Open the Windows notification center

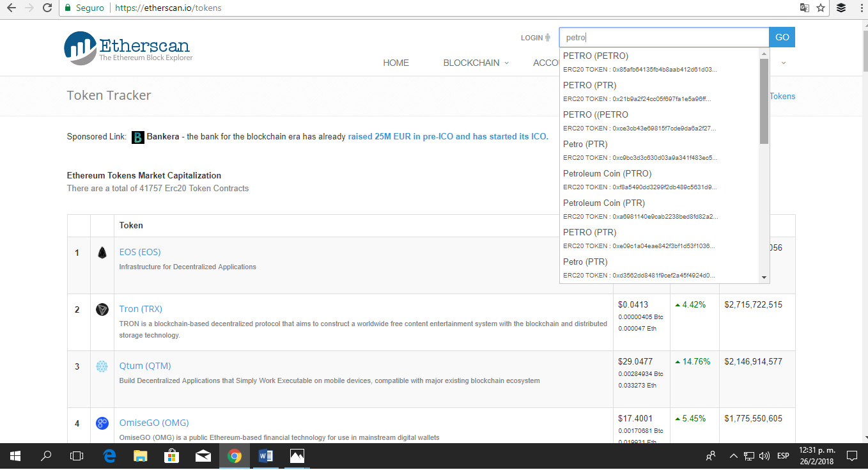coord(851,456)
